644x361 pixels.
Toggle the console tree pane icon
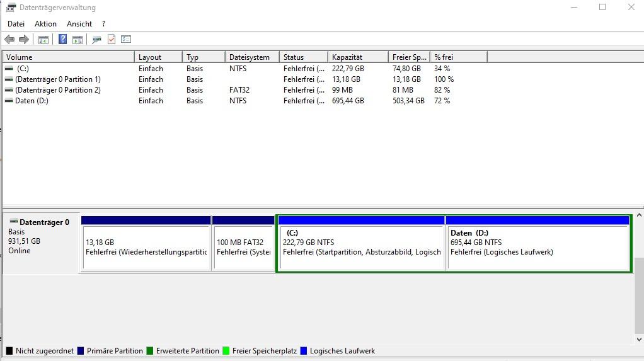pos(43,40)
